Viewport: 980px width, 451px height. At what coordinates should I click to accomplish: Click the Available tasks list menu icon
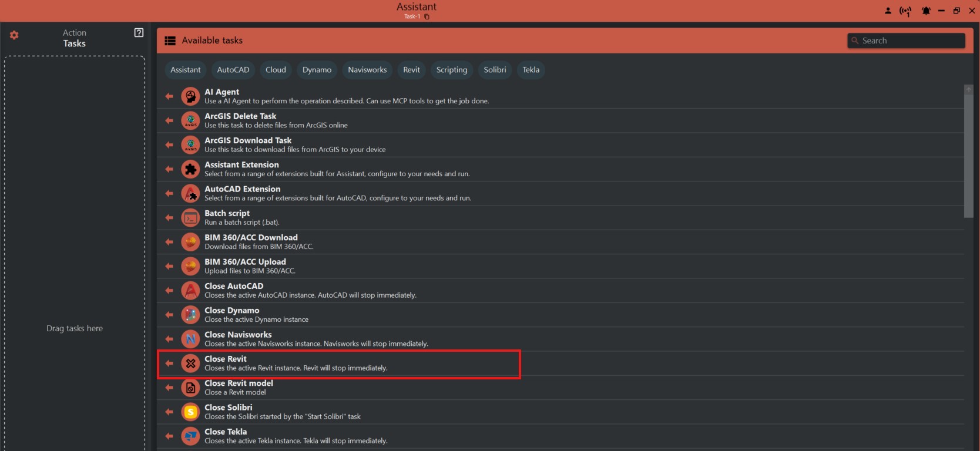click(x=170, y=41)
